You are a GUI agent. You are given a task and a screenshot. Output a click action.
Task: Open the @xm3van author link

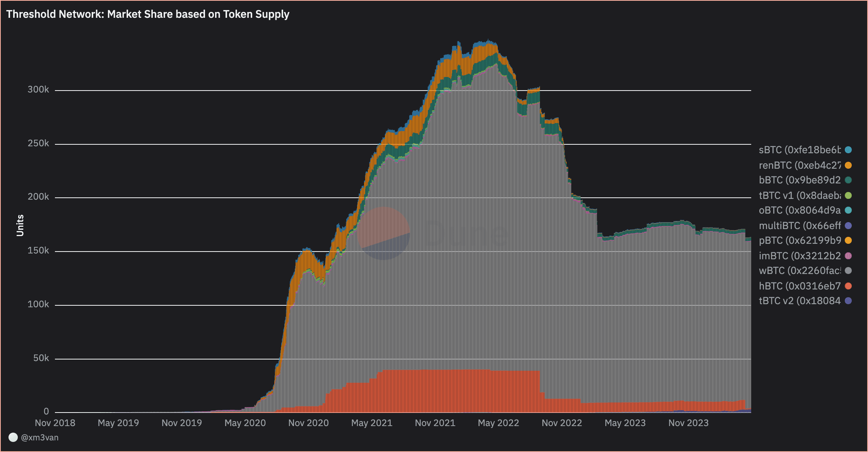tap(39, 437)
